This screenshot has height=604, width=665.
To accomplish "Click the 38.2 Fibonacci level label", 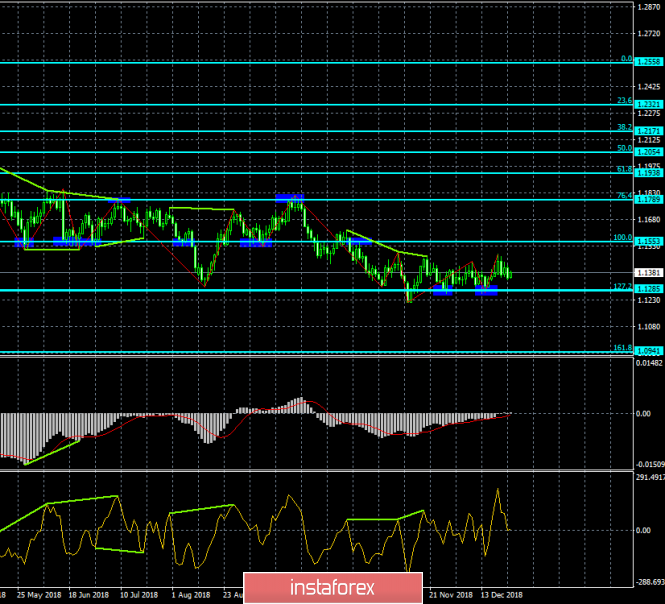I will [624, 127].
